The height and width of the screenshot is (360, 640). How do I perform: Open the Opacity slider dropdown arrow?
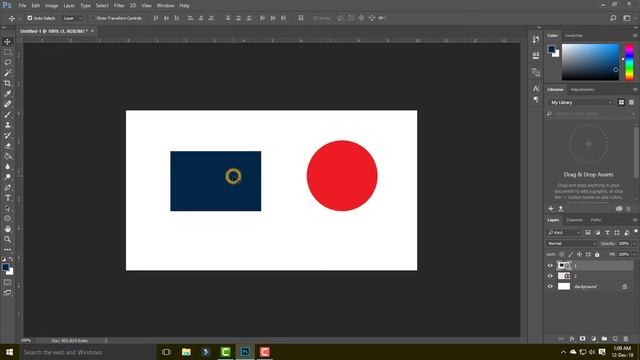[634, 244]
